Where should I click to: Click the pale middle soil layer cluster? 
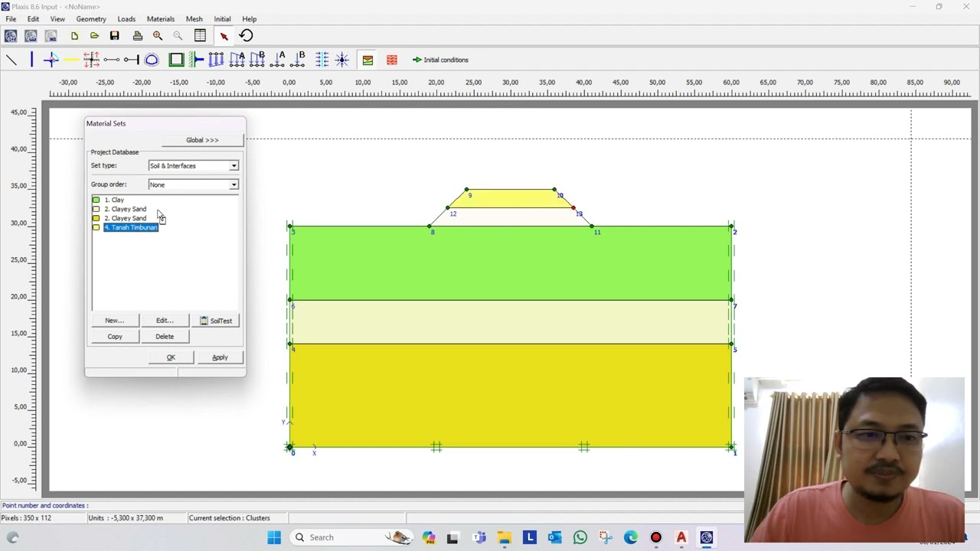click(x=511, y=321)
